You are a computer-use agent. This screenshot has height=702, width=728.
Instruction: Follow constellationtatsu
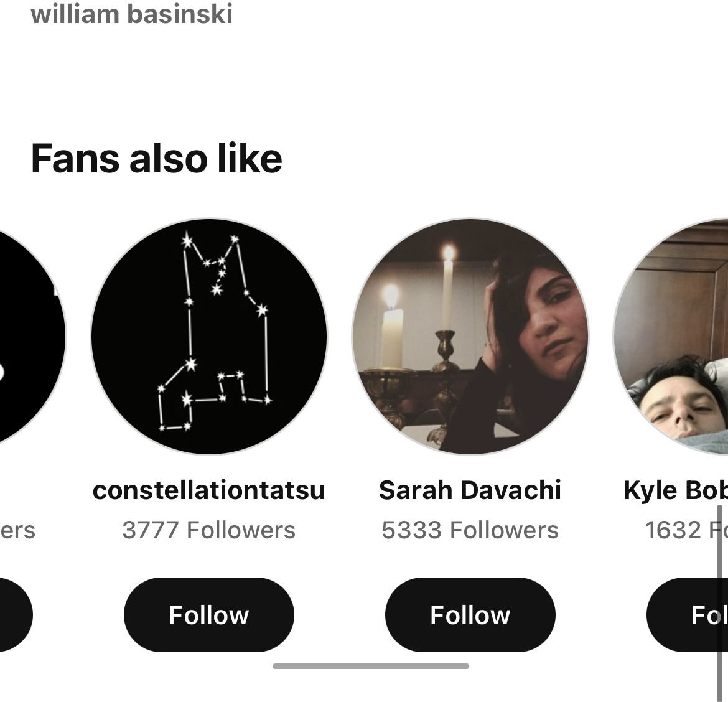pyautogui.click(x=209, y=615)
